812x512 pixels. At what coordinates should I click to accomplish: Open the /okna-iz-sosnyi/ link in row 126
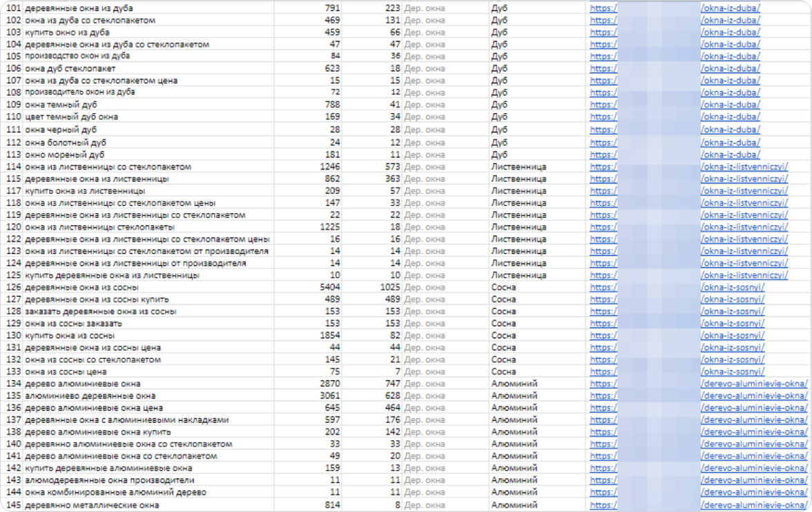pos(733,287)
